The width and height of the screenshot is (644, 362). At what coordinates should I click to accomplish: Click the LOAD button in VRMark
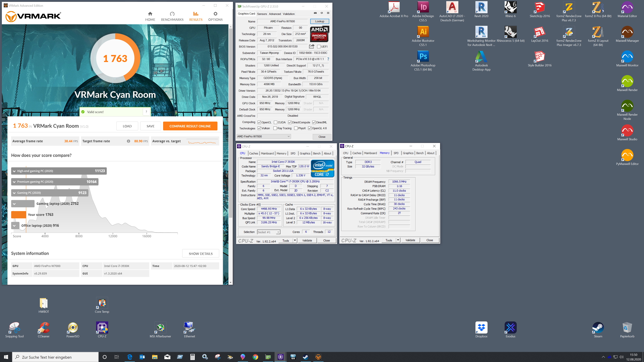click(x=127, y=126)
